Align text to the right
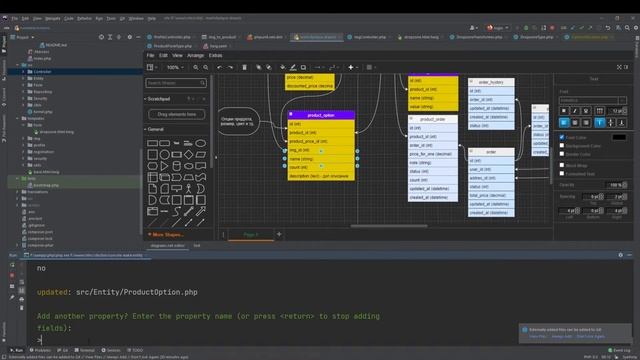 pyautogui.click(x=586, y=122)
